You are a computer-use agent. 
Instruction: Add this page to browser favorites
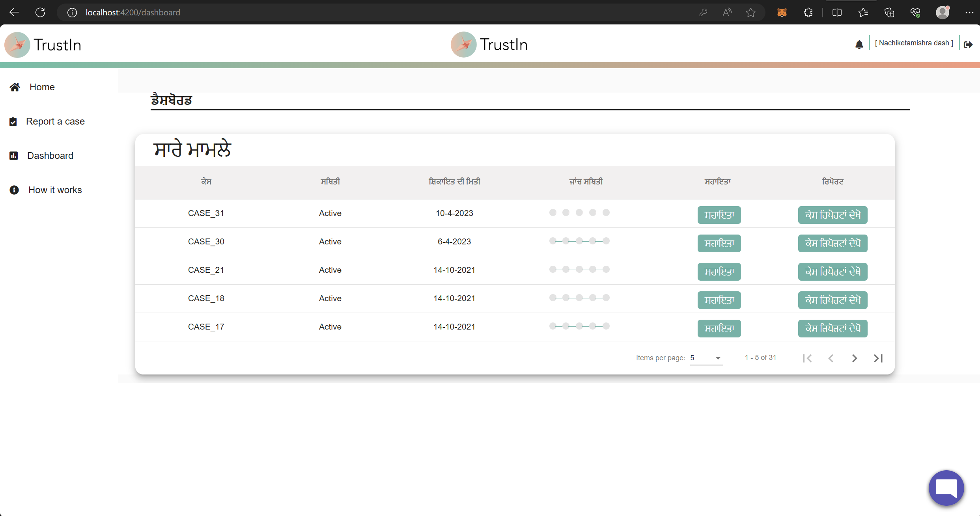(750, 13)
